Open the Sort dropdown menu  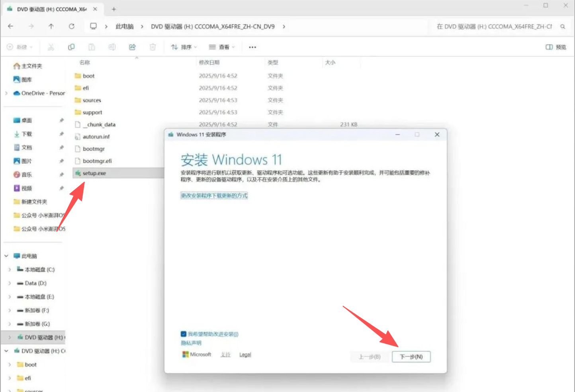(x=184, y=47)
